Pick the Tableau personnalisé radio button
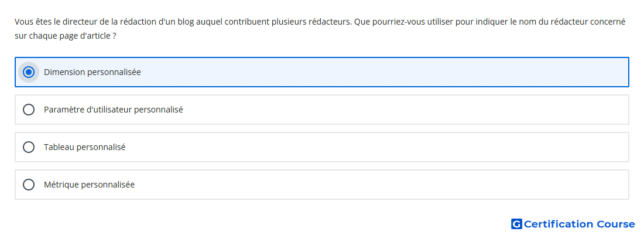The image size is (644, 235). pyautogui.click(x=28, y=147)
